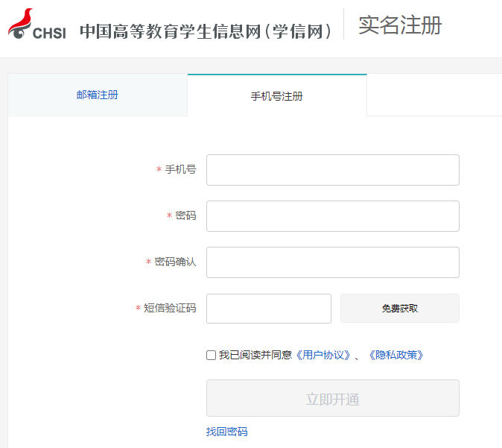Click the 密码确认 input field
Image resolution: width=502 pixels, height=448 pixels.
333,262
